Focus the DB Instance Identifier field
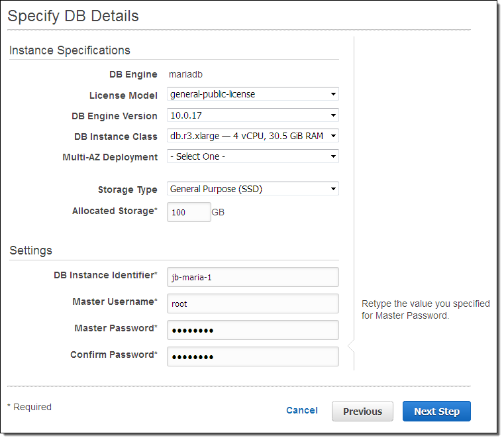This screenshot has width=504, height=440. click(252, 277)
